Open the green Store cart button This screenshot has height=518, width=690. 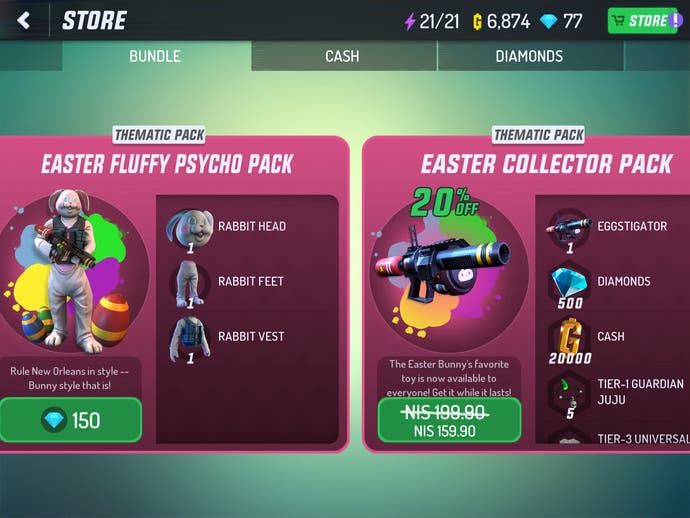coord(642,21)
